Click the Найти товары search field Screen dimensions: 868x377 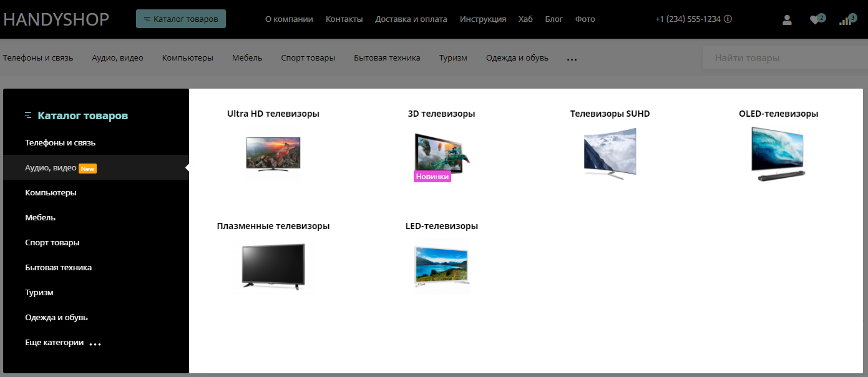tap(783, 58)
